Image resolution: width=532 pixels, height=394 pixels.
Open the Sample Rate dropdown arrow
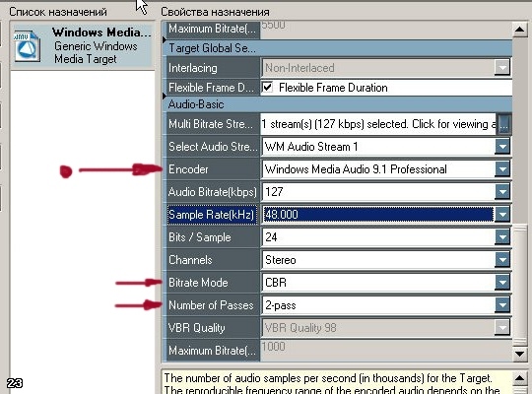[502, 215]
